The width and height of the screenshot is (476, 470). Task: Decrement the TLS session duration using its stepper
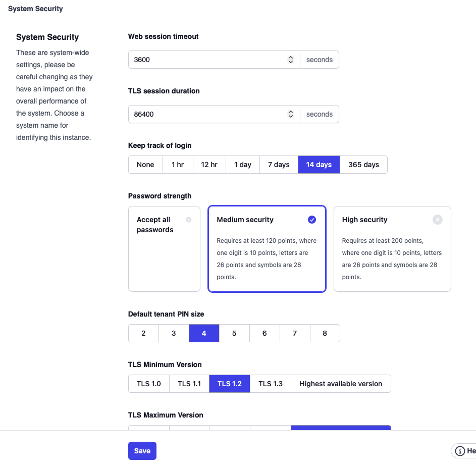pos(290,116)
